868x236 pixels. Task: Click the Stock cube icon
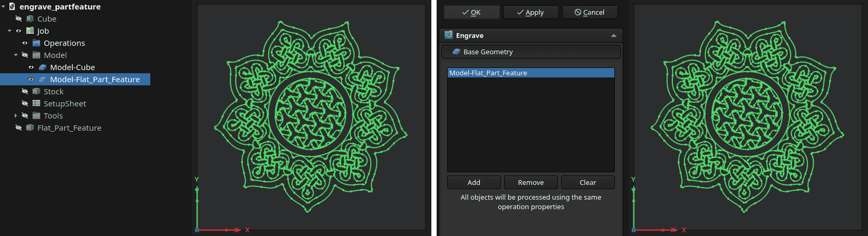click(36, 92)
